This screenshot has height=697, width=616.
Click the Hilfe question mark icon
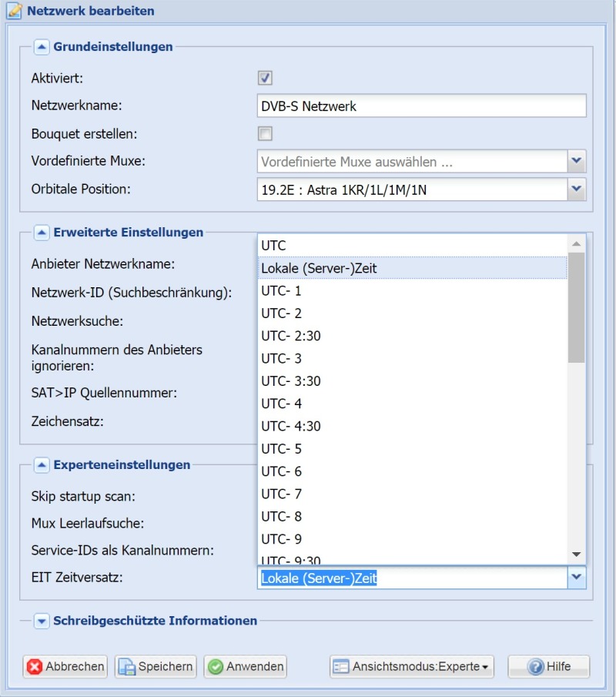(536, 666)
